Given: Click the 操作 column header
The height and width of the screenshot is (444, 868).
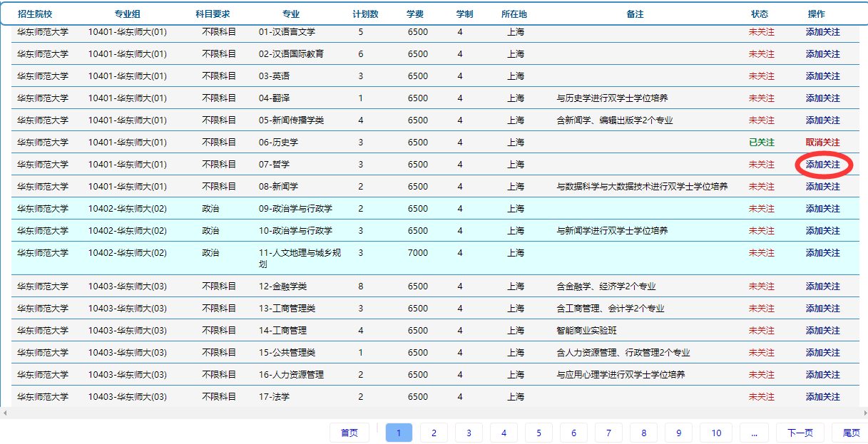Looking at the screenshot, I should click(x=817, y=14).
